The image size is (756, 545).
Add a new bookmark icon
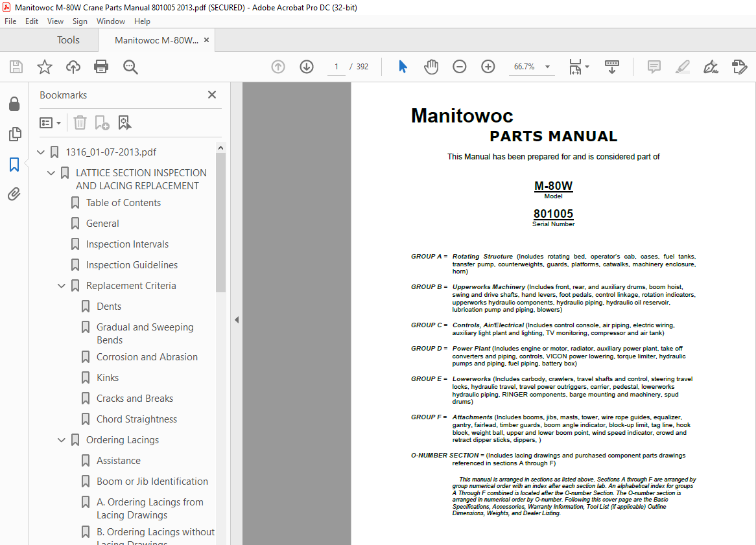(x=102, y=122)
